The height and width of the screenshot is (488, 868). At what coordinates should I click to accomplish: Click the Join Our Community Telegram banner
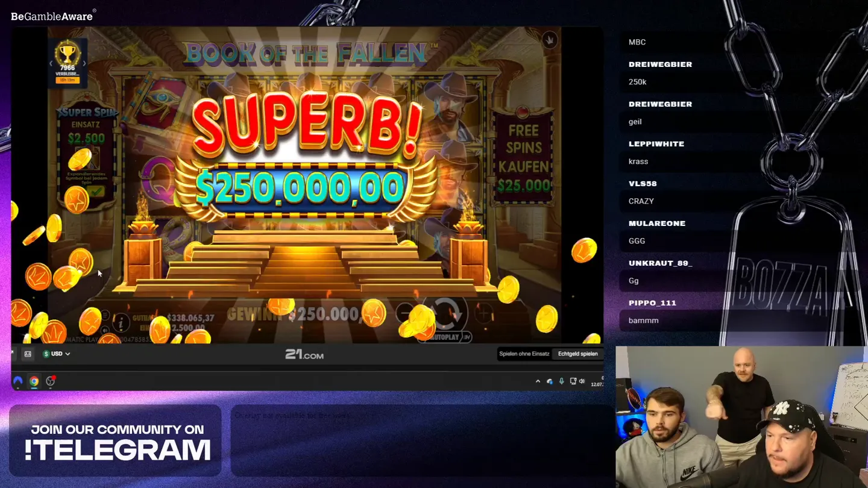click(115, 440)
